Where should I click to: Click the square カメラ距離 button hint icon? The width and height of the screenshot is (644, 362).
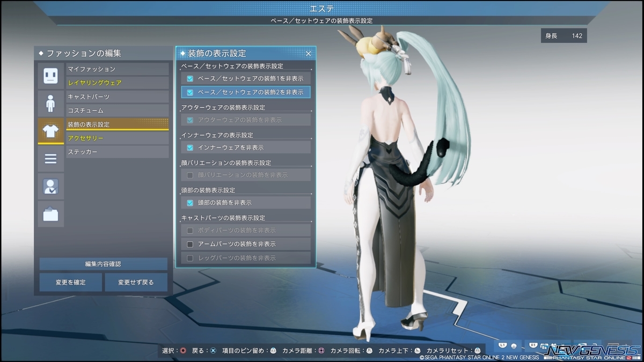tap(321, 351)
